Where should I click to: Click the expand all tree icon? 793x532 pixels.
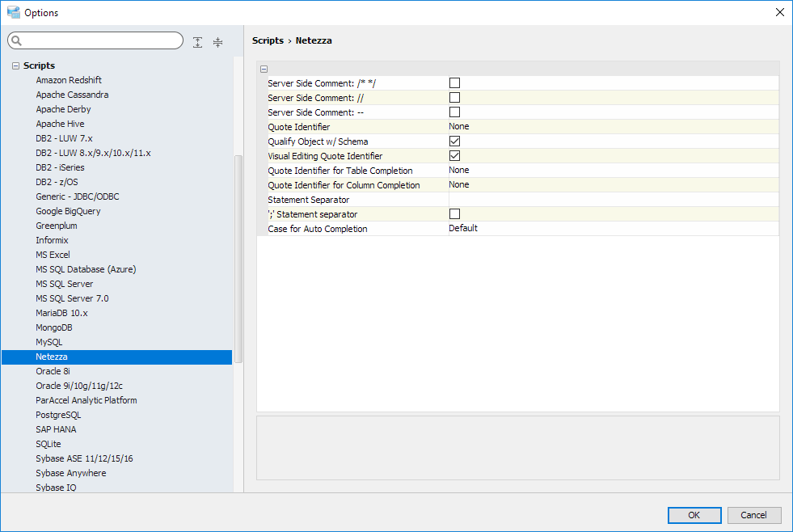(198, 42)
